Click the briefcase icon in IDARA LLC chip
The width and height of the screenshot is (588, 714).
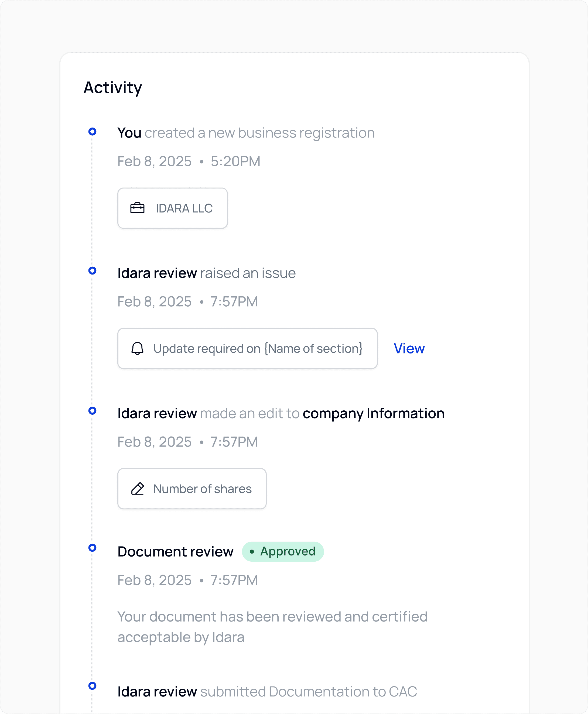coord(137,208)
